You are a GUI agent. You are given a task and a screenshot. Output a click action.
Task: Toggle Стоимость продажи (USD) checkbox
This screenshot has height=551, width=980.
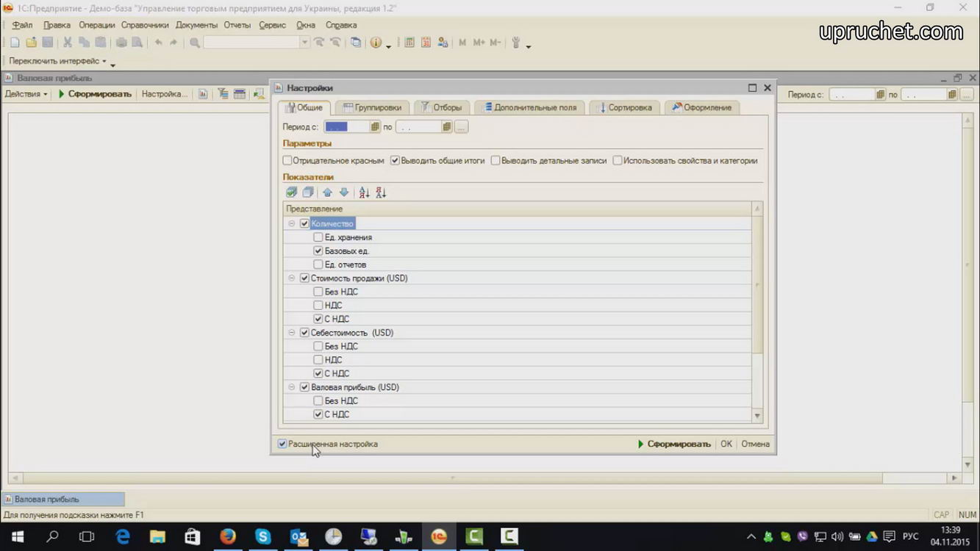[304, 278]
